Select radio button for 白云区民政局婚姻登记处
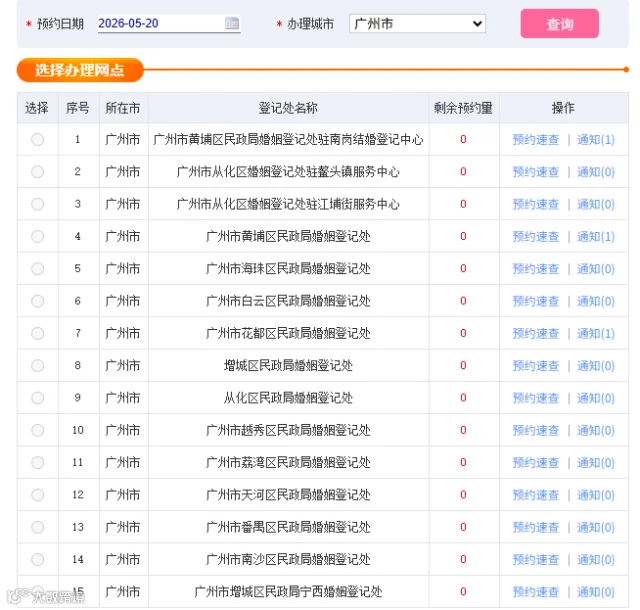Viewport: 640px width, 610px height. click(x=38, y=301)
